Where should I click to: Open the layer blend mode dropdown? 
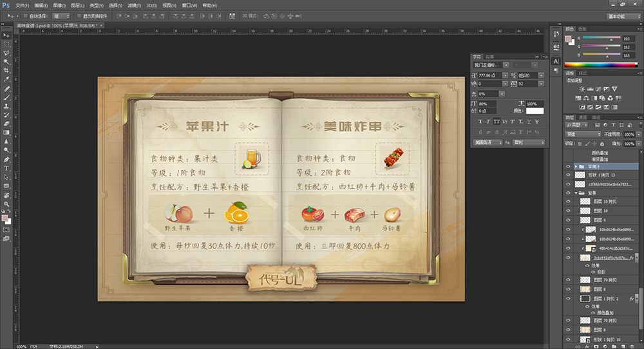582,134
